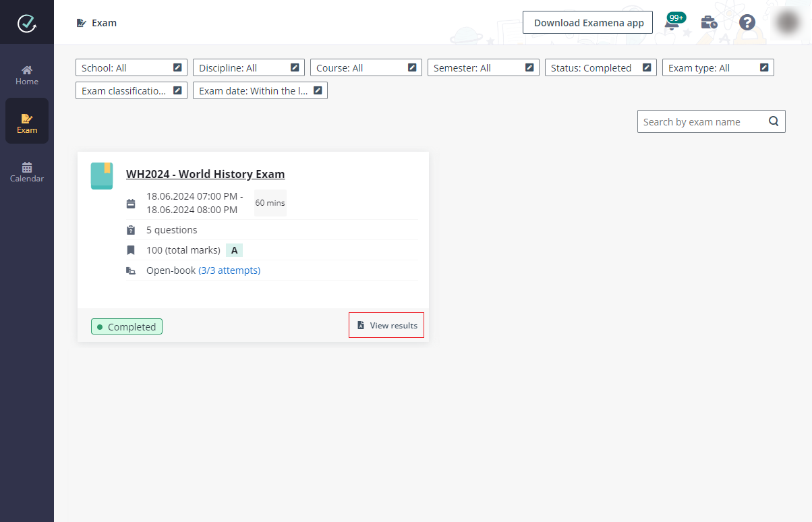Screen dimensions: 812x522
Task: Open the help question mark icon
Action: pos(747,23)
